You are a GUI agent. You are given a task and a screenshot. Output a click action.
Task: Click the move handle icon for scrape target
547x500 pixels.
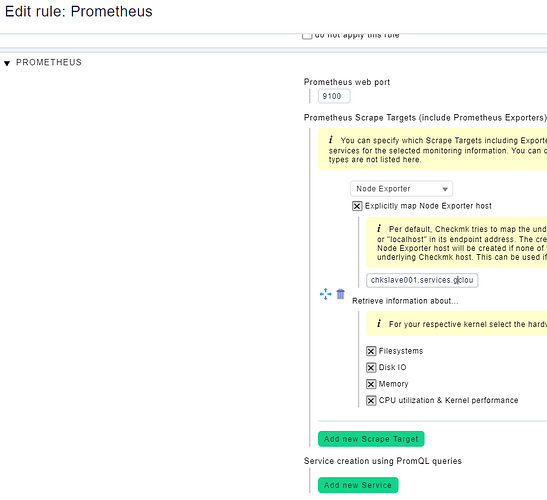pos(325,294)
